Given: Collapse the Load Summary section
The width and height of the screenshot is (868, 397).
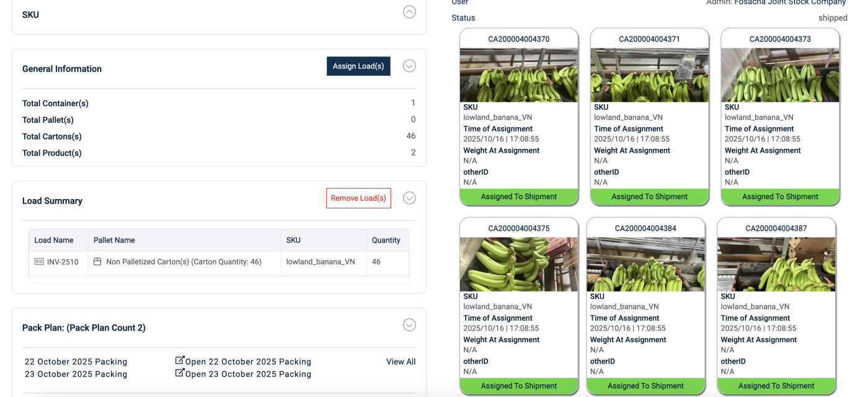Looking at the screenshot, I should [409, 198].
